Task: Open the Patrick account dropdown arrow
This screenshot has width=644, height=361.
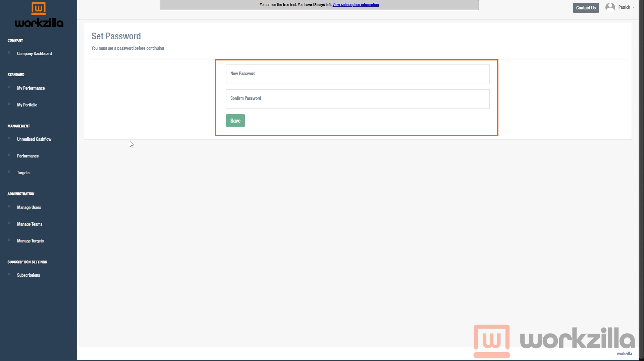Action: (x=633, y=7)
